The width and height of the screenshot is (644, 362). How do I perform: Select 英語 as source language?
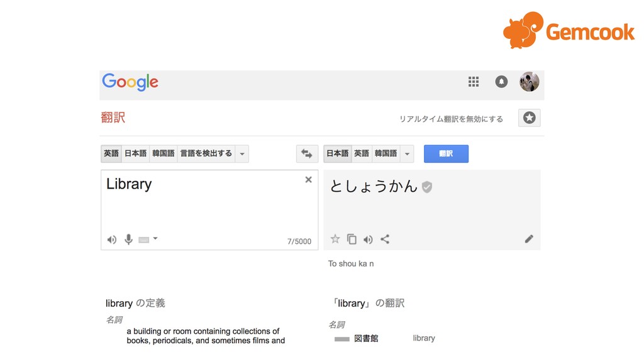coord(111,153)
